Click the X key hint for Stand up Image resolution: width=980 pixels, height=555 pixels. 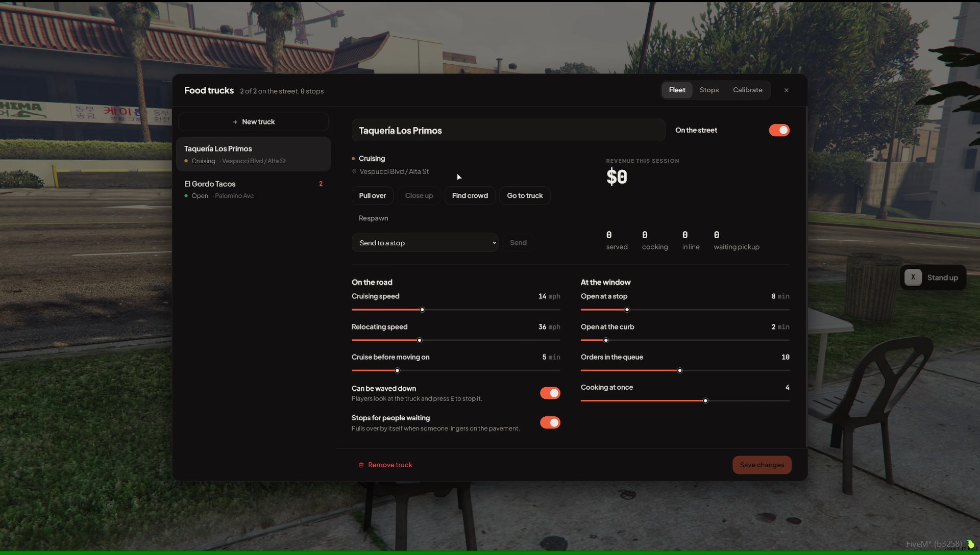913,277
